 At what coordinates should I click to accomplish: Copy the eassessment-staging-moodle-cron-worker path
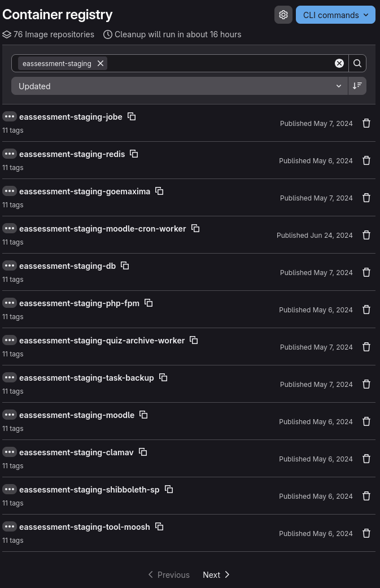click(x=195, y=228)
